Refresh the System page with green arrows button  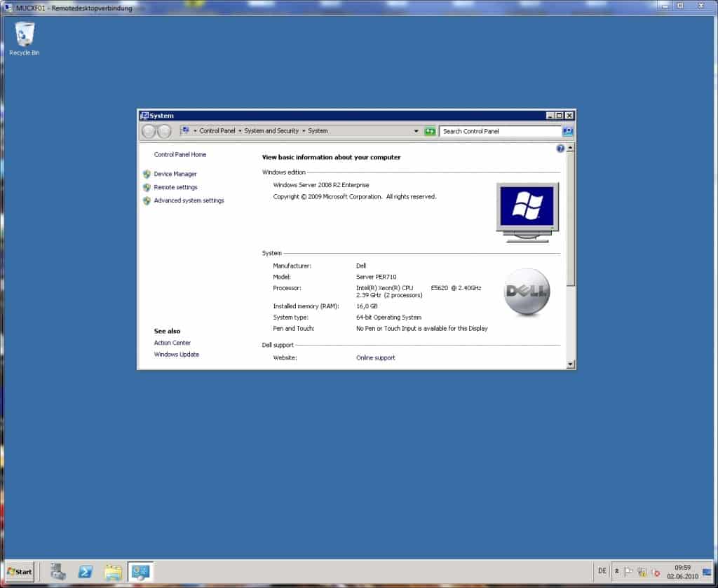point(430,131)
